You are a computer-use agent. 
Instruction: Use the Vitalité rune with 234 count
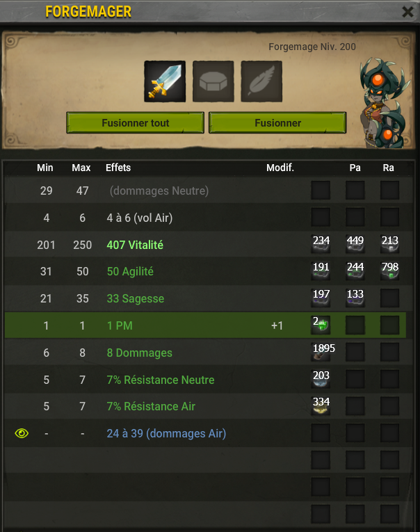coord(321,244)
